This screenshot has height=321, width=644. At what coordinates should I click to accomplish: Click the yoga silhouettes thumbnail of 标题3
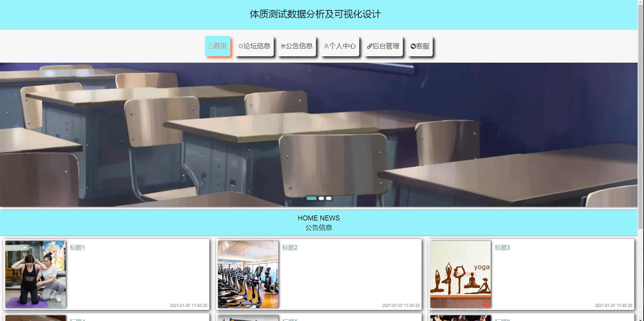(x=461, y=274)
